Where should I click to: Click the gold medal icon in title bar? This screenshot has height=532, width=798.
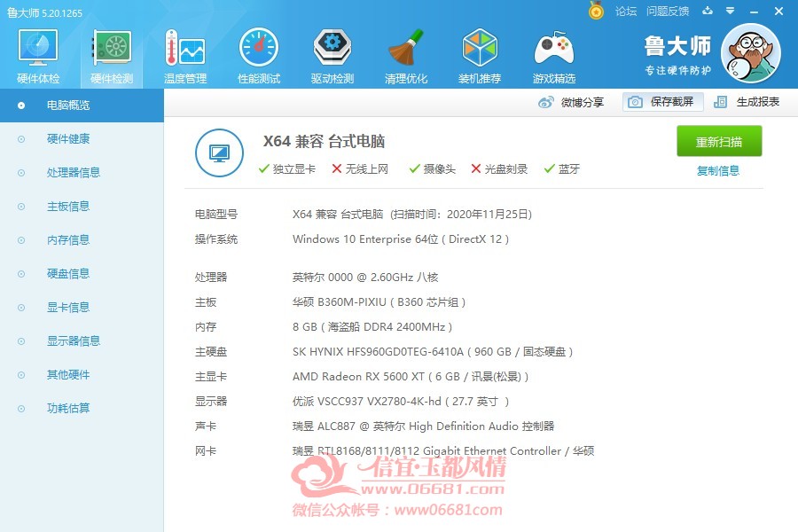[596, 11]
